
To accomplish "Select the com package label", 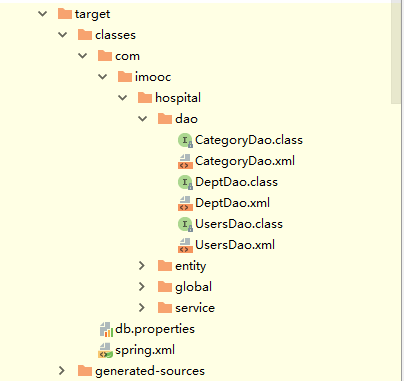I will pos(127,56).
